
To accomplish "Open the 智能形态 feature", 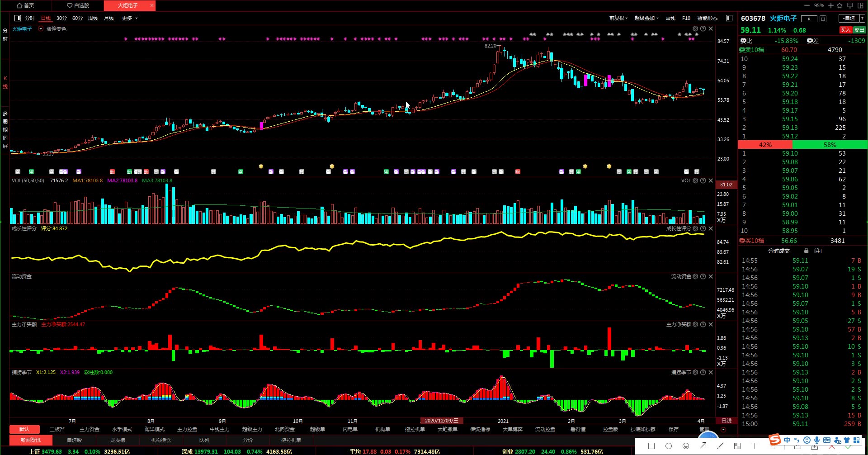I will click(x=708, y=18).
